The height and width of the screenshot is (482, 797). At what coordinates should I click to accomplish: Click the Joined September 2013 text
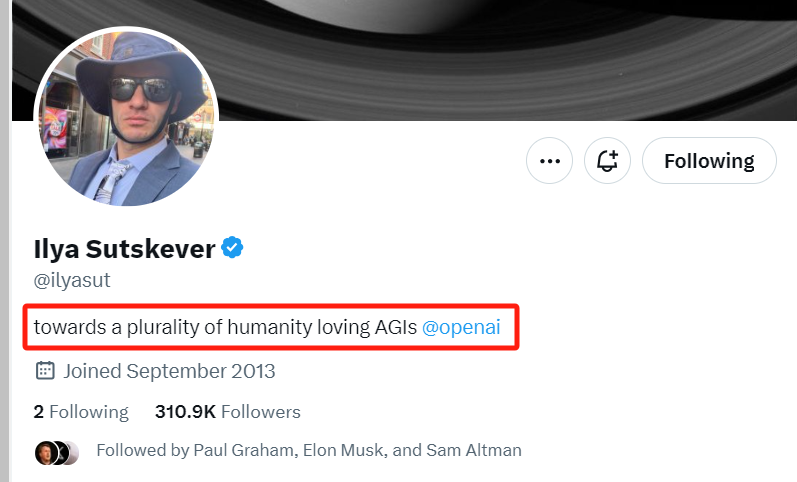pos(169,371)
